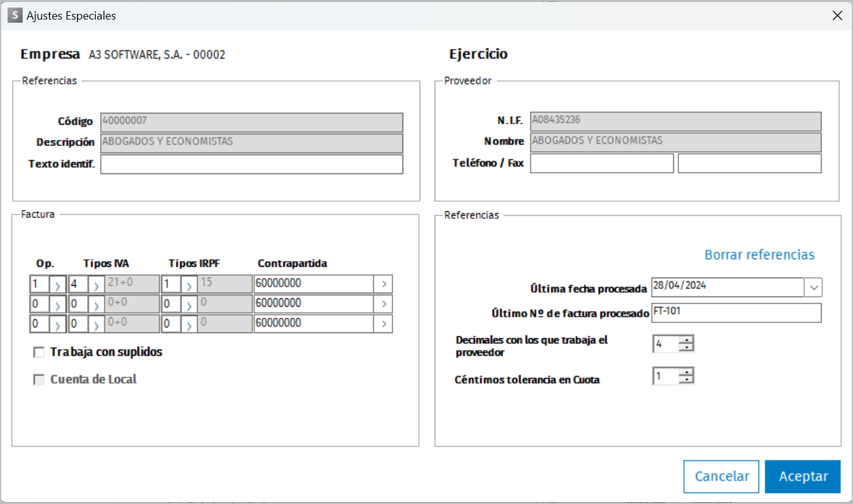This screenshot has height=504, width=853.
Task: Open the Tipos IVA lookup arrow in the third Factura row
Action: click(96, 324)
